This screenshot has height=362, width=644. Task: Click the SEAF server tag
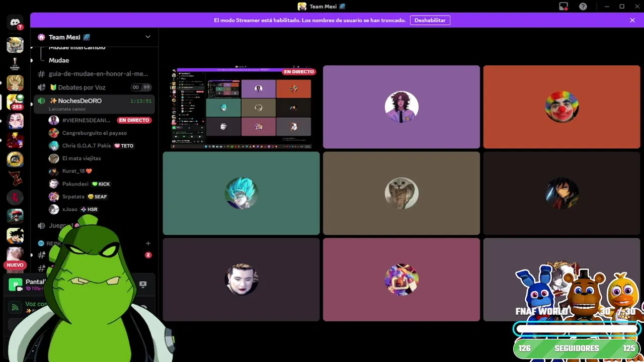97,197
